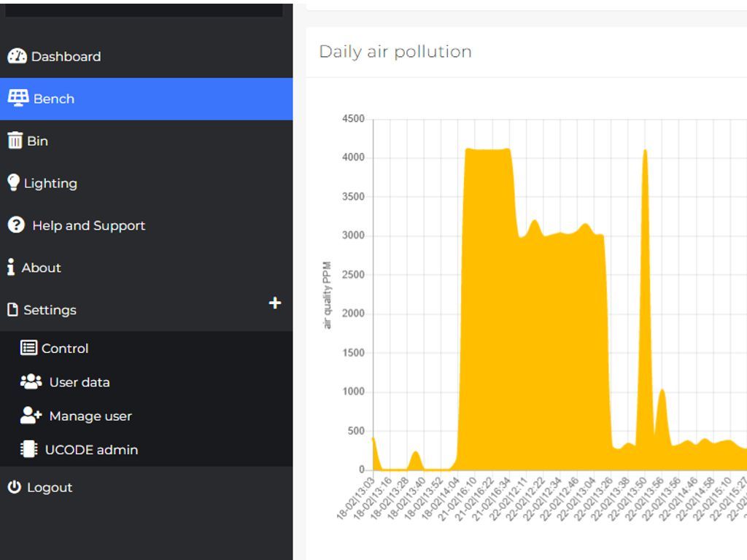Click the Settings document icon
This screenshot has height=560, width=747.
click(12, 309)
